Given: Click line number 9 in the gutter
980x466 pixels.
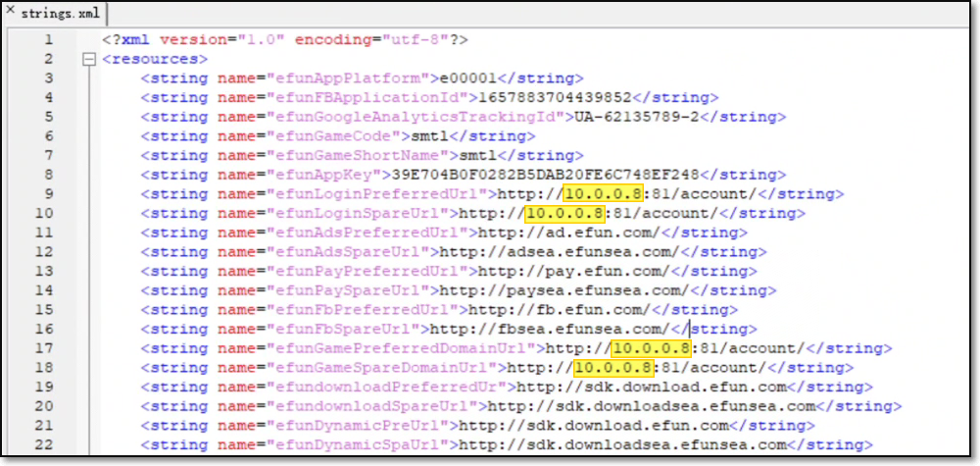Looking at the screenshot, I should 49,194.
